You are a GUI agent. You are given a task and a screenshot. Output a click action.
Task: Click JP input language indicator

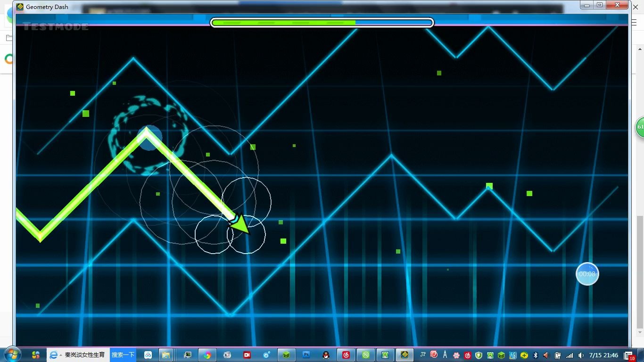tap(423, 354)
